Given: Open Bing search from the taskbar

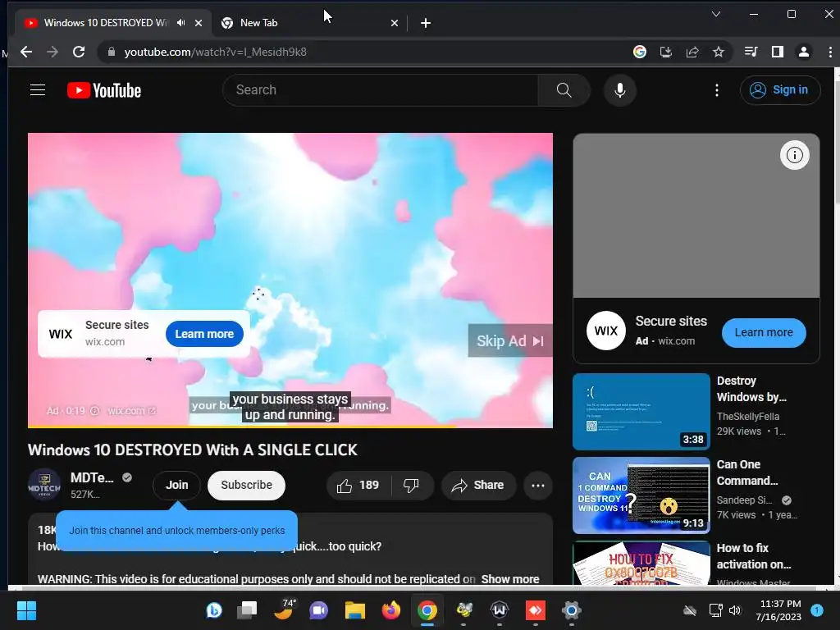Looking at the screenshot, I should pyautogui.click(x=214, y=610).
